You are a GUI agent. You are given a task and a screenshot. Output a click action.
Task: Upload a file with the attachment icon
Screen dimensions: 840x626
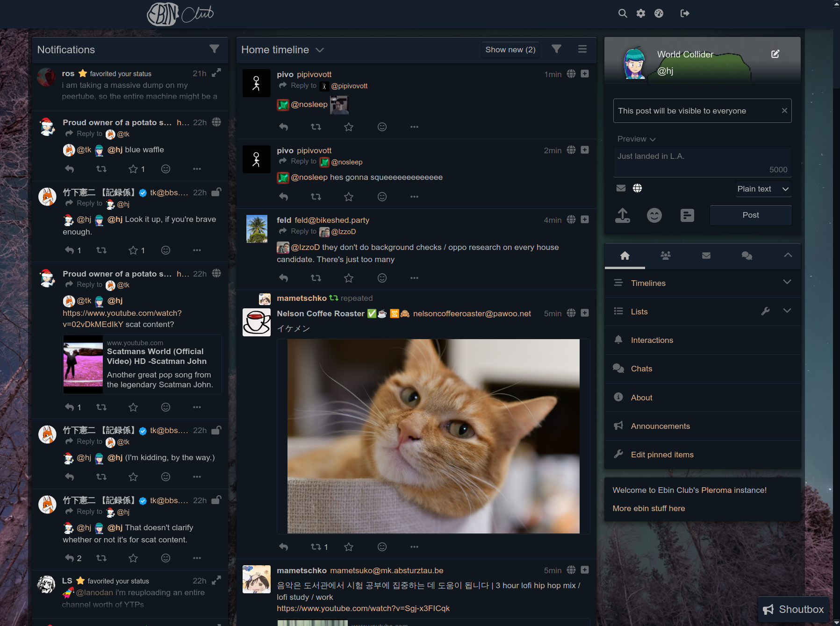point(622,215)
